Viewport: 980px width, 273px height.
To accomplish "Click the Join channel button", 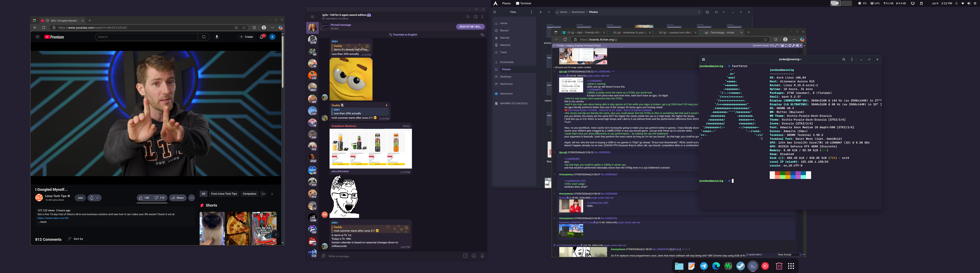I will (80, 198).
